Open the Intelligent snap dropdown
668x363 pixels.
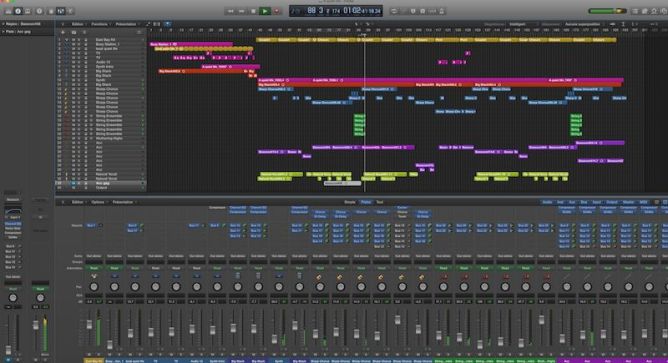[x=523, y=24]
